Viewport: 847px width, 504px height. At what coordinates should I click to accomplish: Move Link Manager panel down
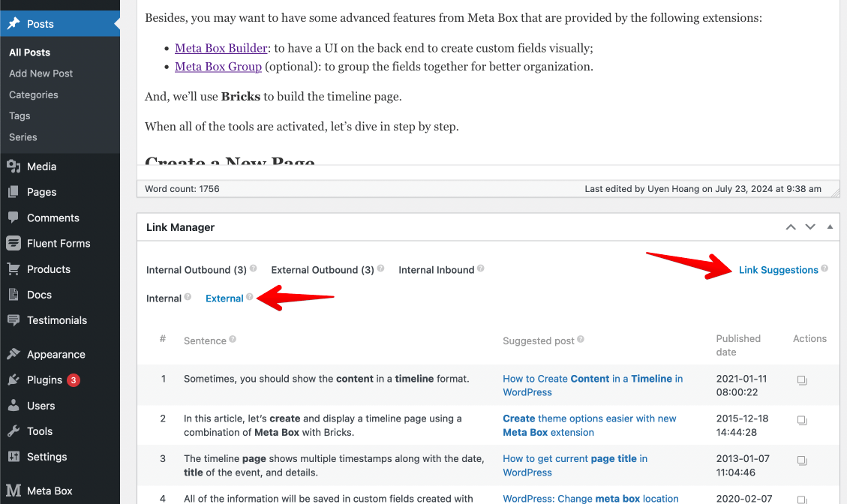pyautogui.click(x=810, y=227)
